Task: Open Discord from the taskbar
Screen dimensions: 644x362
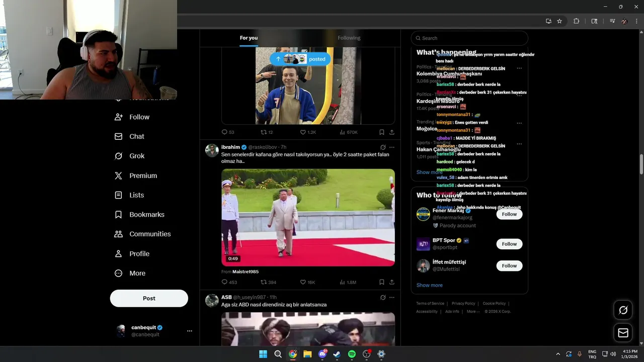Action: click(323, 354)
